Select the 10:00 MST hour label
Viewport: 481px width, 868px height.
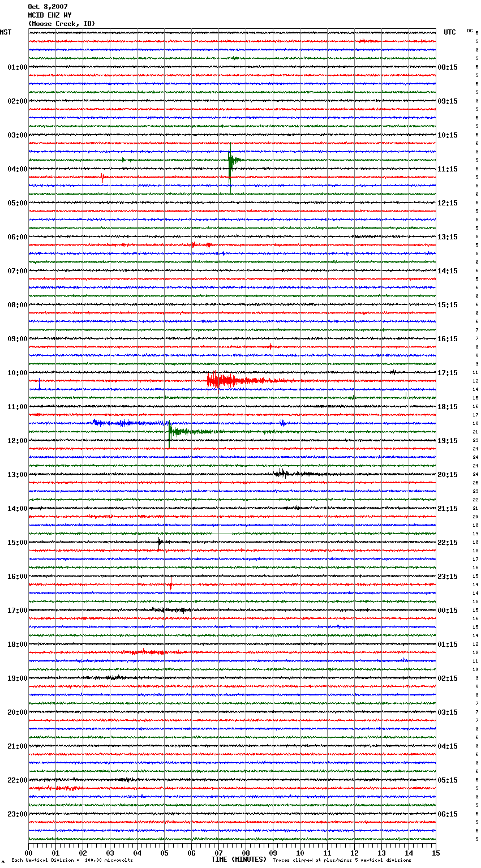(x=18, y=373)
